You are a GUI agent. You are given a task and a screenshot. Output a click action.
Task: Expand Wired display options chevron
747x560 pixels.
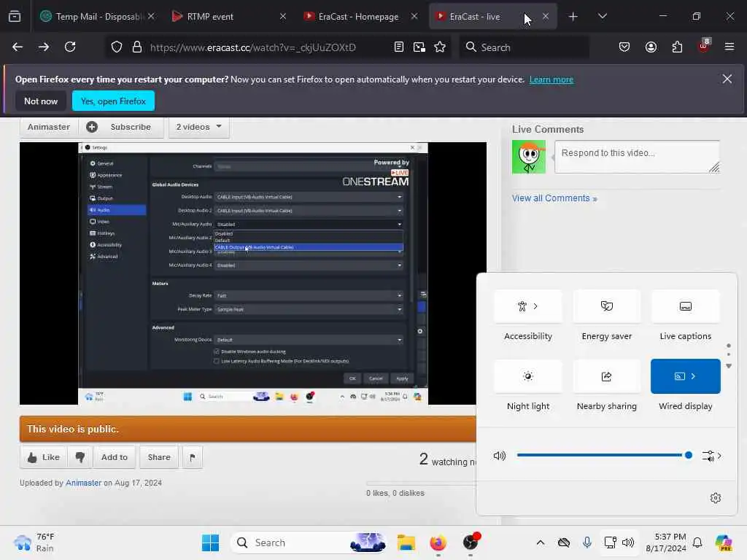click(693, 376)
